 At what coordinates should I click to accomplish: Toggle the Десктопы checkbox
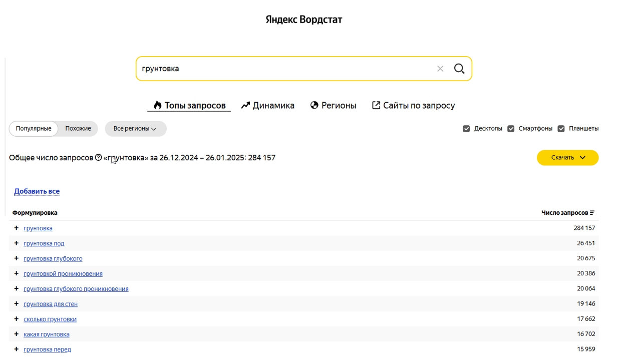(466, 129)
